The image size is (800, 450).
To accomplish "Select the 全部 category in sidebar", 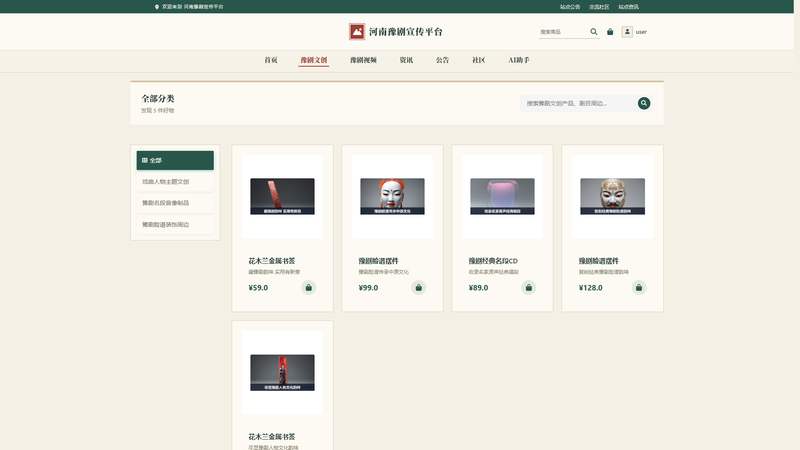I will [x=175, y=160].
